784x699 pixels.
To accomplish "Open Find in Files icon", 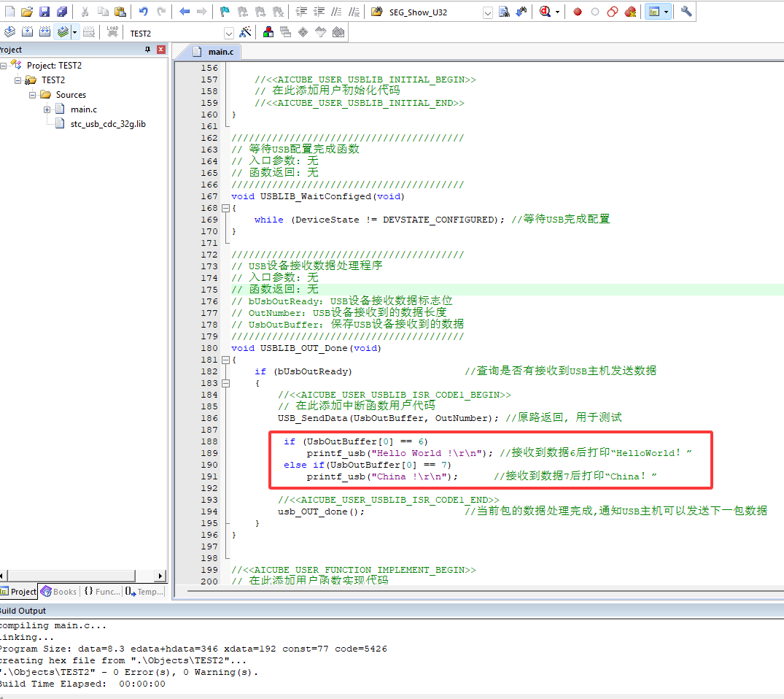I will coord(377,12).
